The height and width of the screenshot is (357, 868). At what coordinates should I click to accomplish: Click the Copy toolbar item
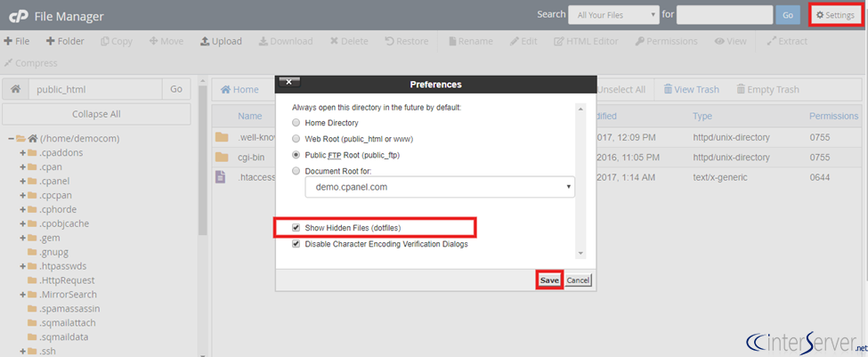117,41
